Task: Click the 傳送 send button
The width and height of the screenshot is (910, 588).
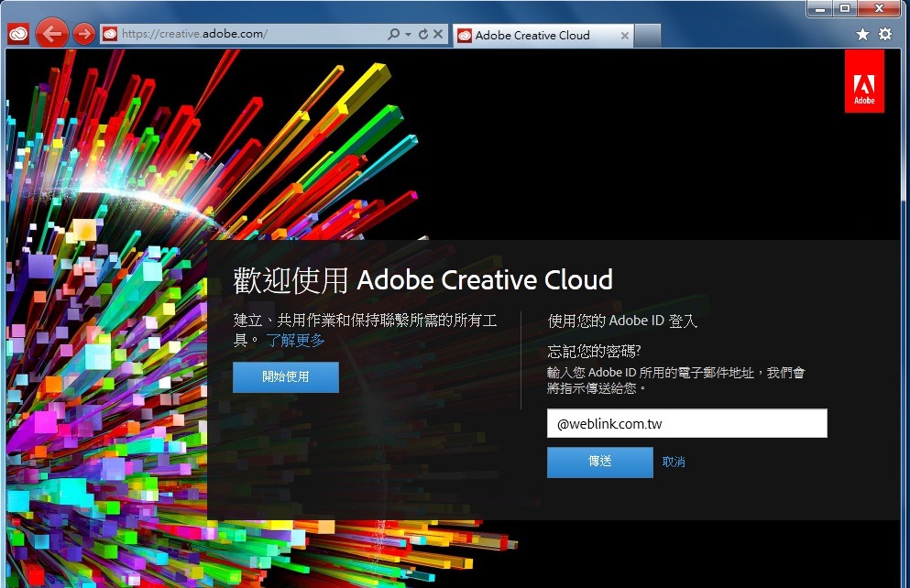Action: click(x=599, y=462)
